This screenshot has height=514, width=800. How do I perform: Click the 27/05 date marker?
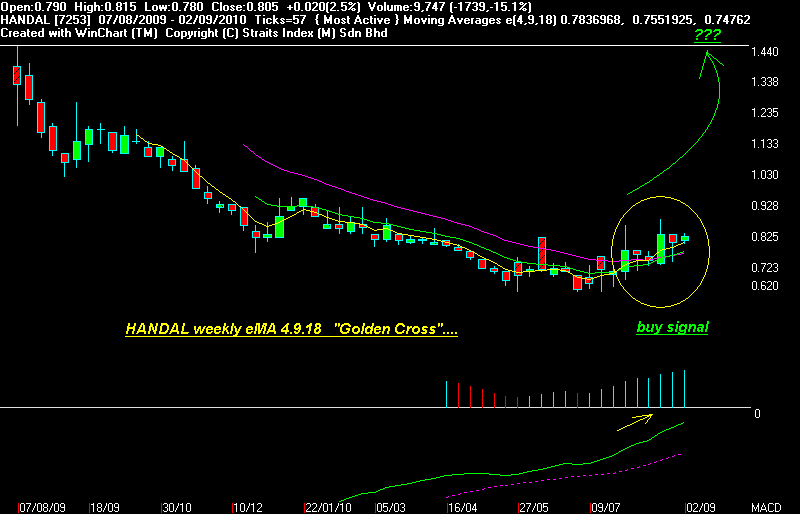[534, 508]
